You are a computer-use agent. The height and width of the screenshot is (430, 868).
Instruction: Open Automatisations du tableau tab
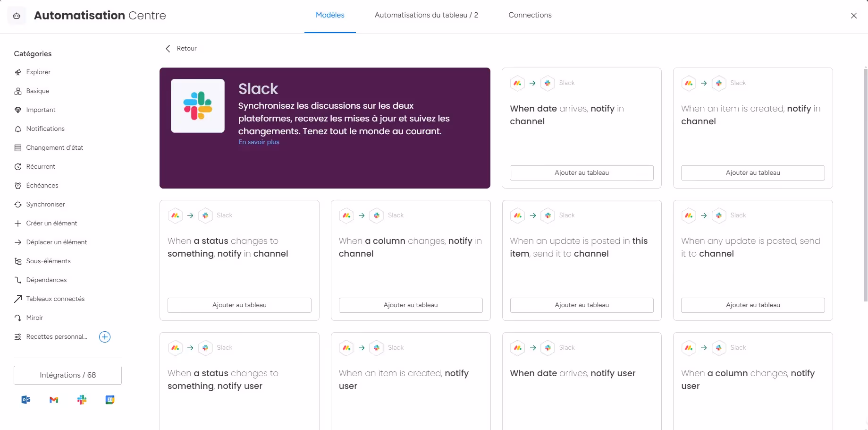click(x=426, y=15)
